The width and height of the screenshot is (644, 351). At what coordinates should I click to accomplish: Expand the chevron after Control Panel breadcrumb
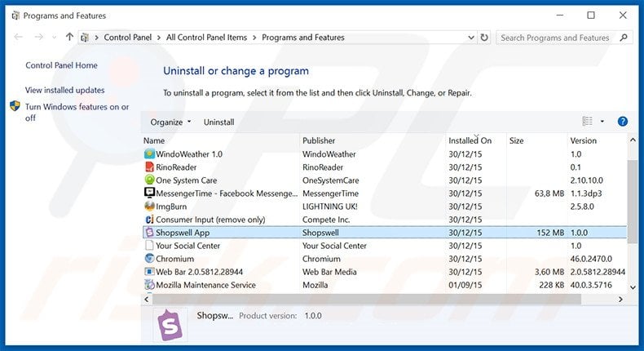pos(159,38)
